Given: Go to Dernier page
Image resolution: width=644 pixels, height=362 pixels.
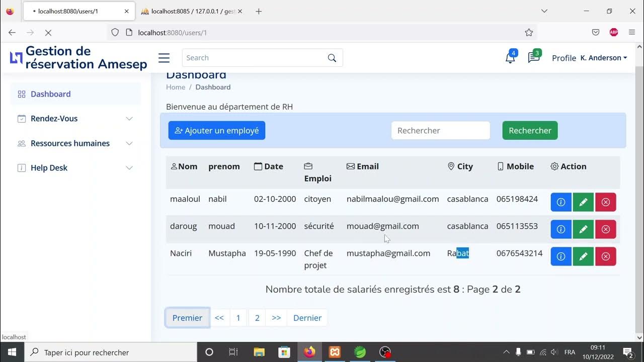Looking at the screenshot, I should [x=307, y=318].
